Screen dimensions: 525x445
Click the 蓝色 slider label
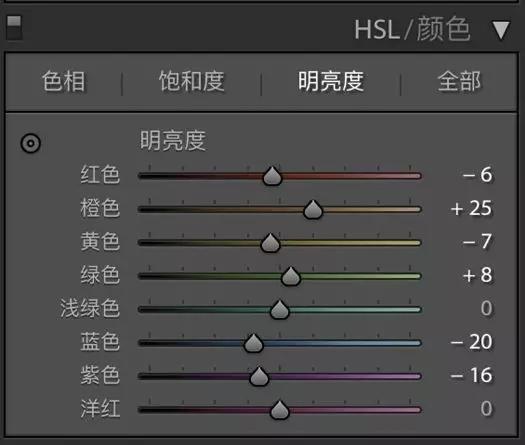click(x=100, y=342)
